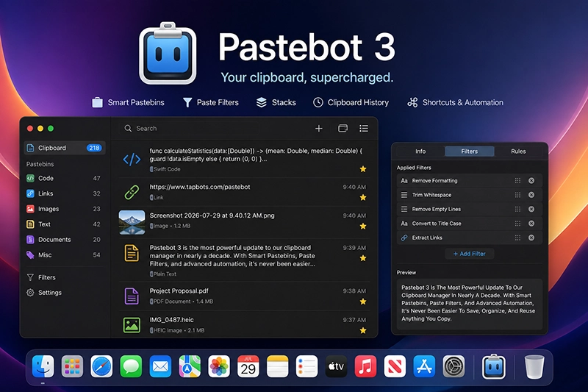Open Safari from the dock
588x392 pixels.
tap(101, 366)
